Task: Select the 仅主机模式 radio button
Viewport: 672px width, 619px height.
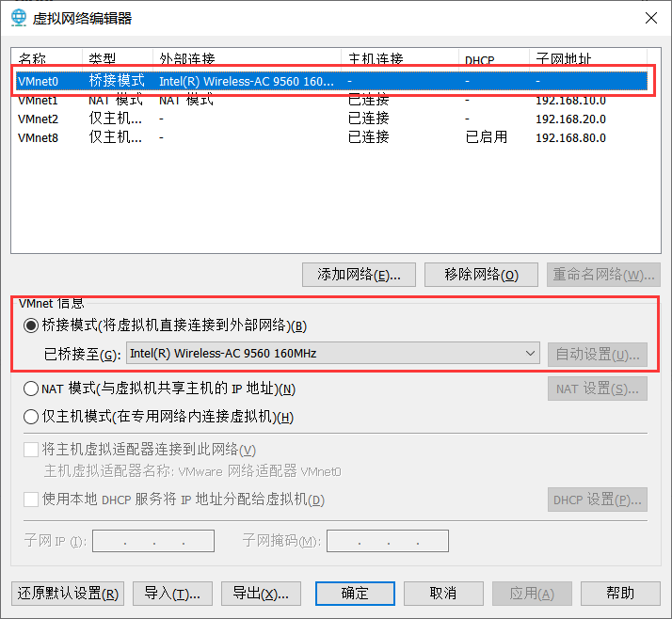Action: [31, 417]
